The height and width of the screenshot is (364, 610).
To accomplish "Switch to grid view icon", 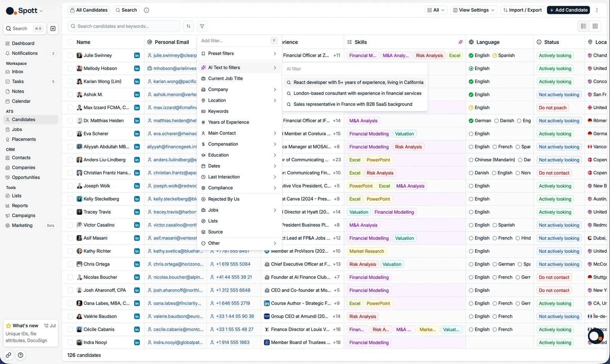I will pyautogui.click(x=595, y=26).
